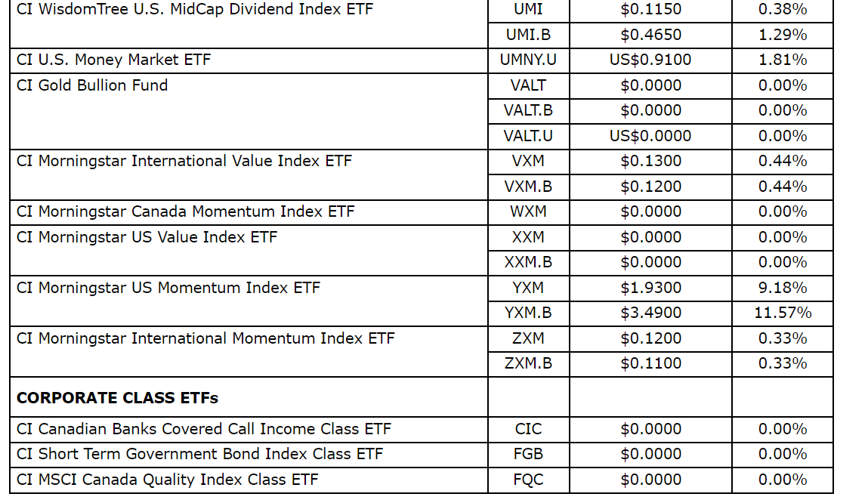
Task: Click the CORPORATE CLASS ETFs heading
Action: coord(118,397)
